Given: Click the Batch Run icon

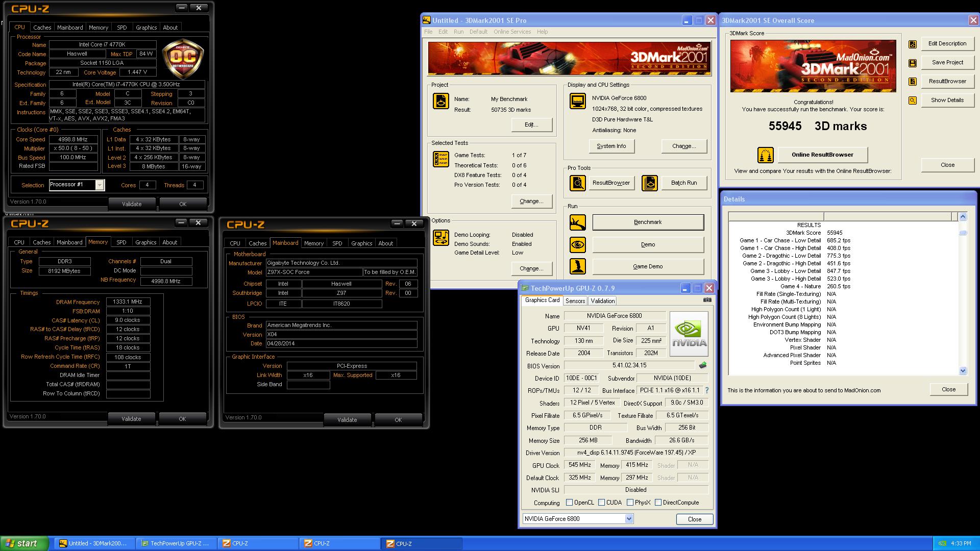Looking at the screenshot, I should click(x=650, y=183).
